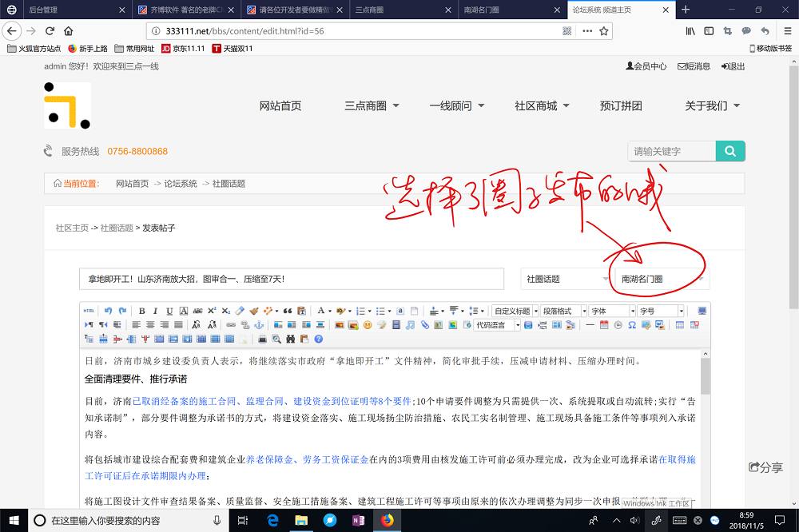Click the 退出 logout link
Screen dimensions: 799x532
tap(733, 66)
